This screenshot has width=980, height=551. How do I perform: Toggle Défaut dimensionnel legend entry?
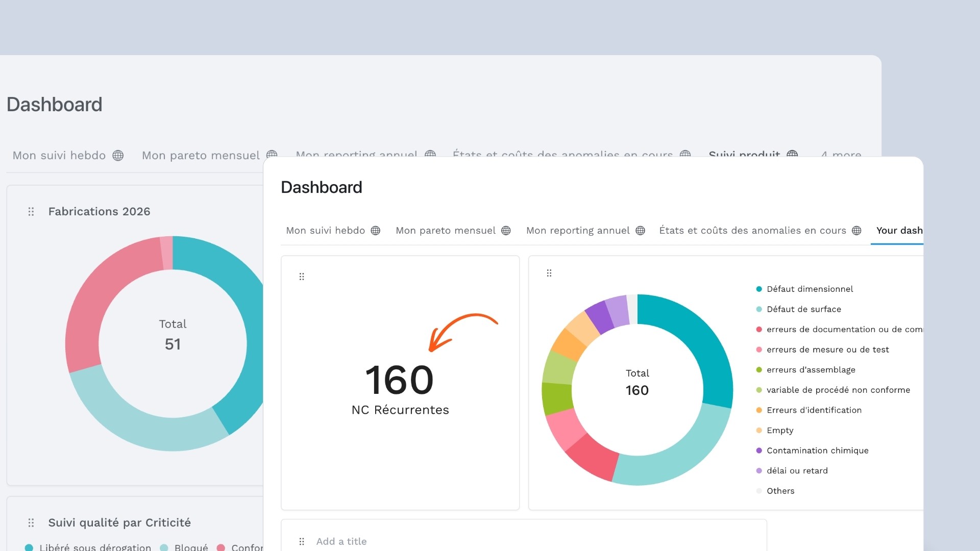(804, 289)
